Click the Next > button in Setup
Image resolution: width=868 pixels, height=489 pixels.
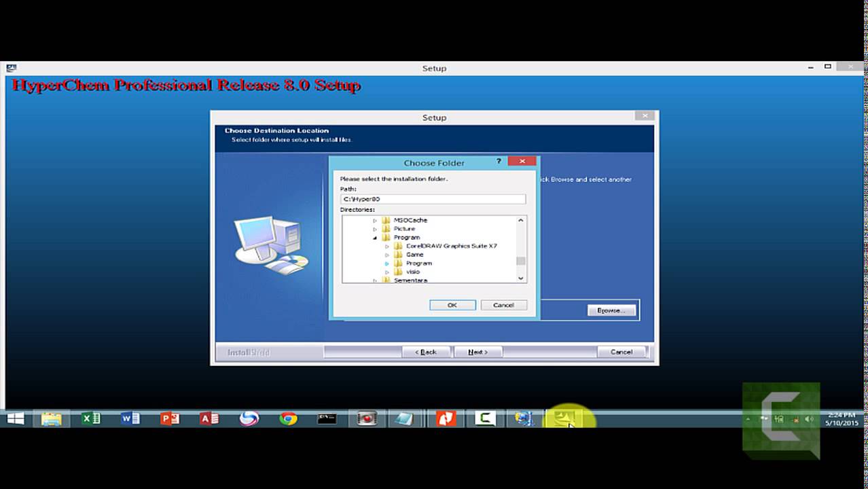coord(477,352)
